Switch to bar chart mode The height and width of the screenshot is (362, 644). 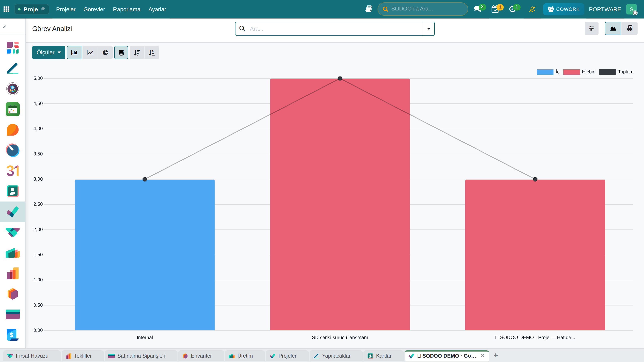(x=74, y=52)
